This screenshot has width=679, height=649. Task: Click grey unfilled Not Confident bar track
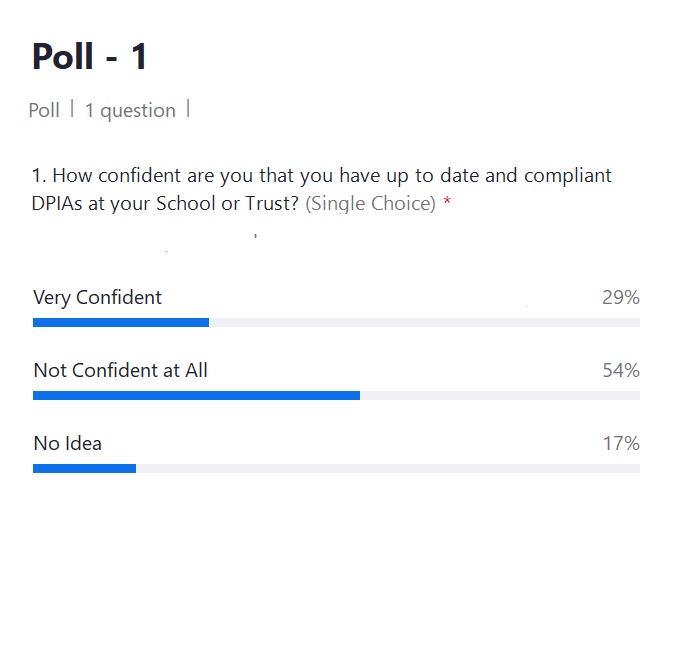500,395
